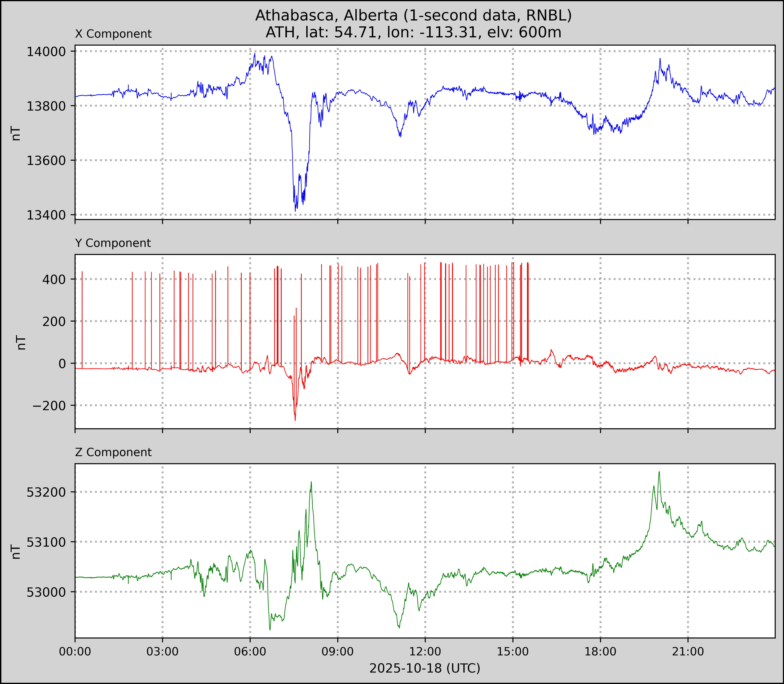Click the 12:00 x-axis tick label
Image resolution: width=784 pixels, height=684 pixels.
(x=425, y=652)
